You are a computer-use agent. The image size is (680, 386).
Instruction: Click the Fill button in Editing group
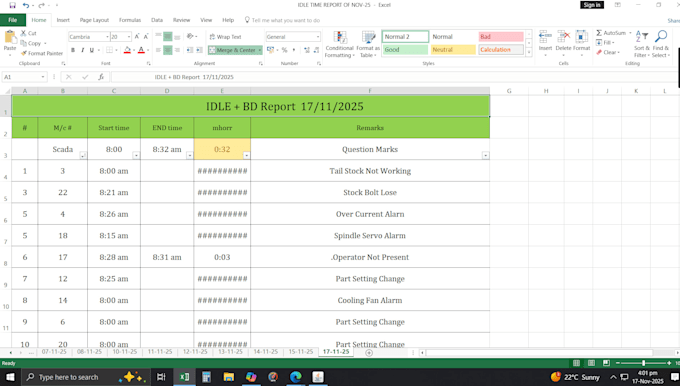click(605, 43)
